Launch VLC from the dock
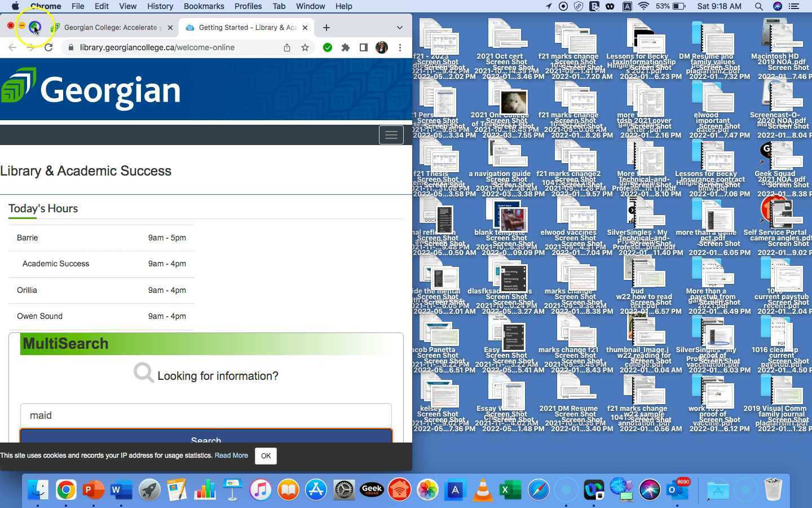The image size is (812, 508). coord(483,490)
